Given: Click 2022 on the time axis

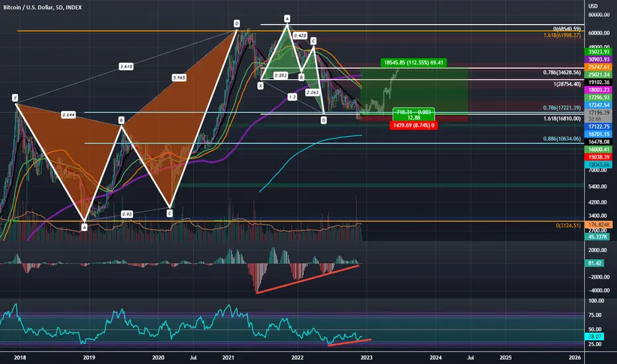Looking at the screenshot, I should [297, 357].
